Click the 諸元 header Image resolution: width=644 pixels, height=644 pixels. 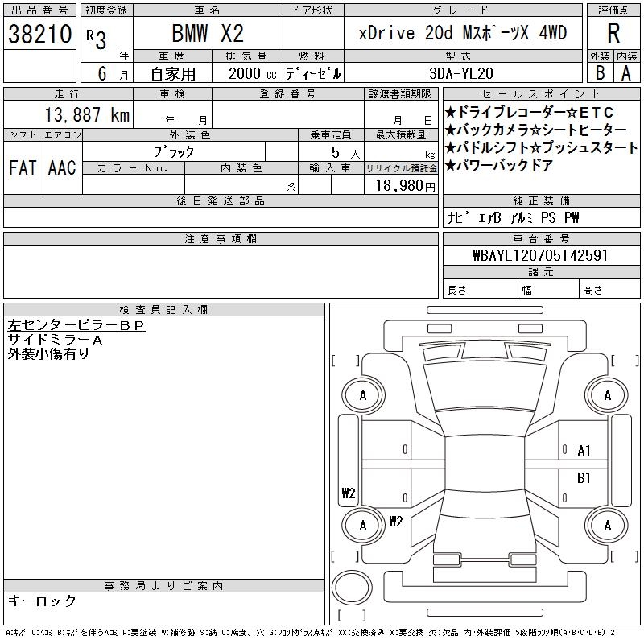(541, 272)
